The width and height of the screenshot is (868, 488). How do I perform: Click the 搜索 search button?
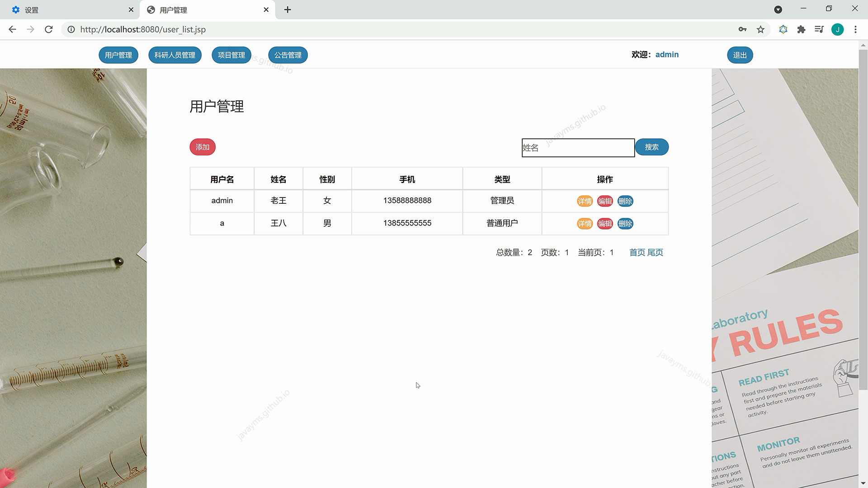click(x=651, y=147)
